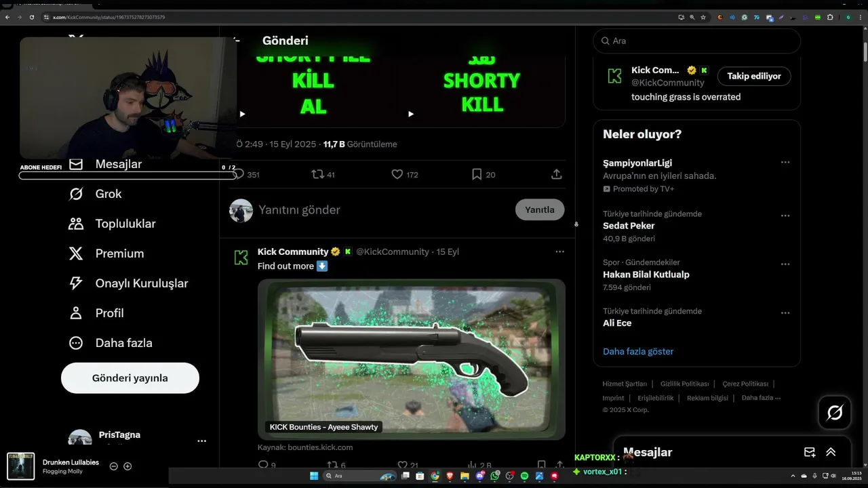
Task: Open Onaylı Kuruluşlar in the sidebar
Action: (x=128, y=283)
